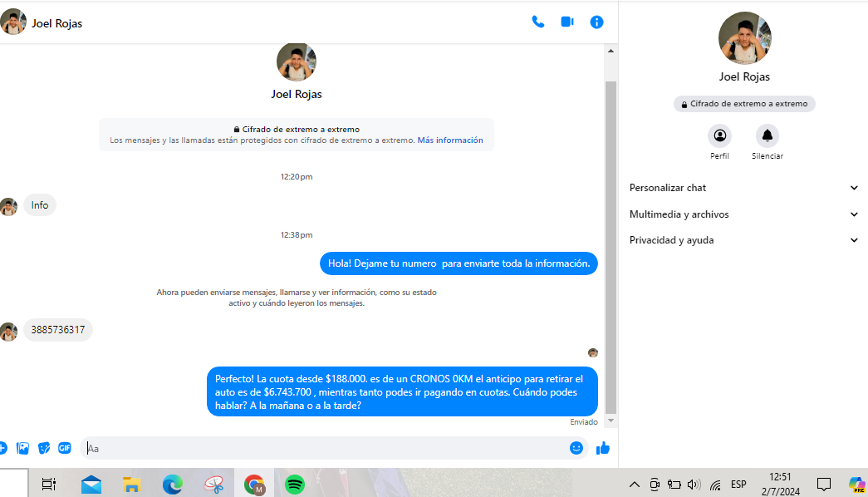This screenshot has height=497, width=868.
Task: Click the message text input field
Action: click(324, 448)
